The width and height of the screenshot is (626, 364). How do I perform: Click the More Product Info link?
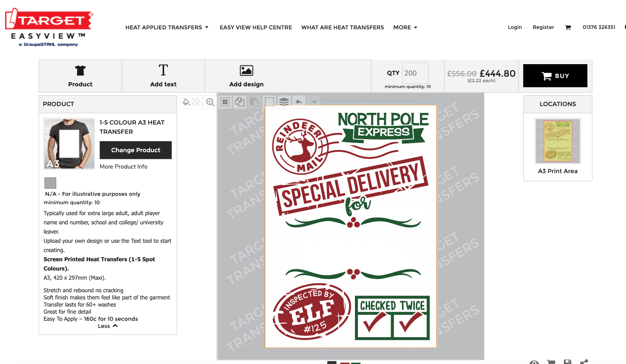[123, 166]
